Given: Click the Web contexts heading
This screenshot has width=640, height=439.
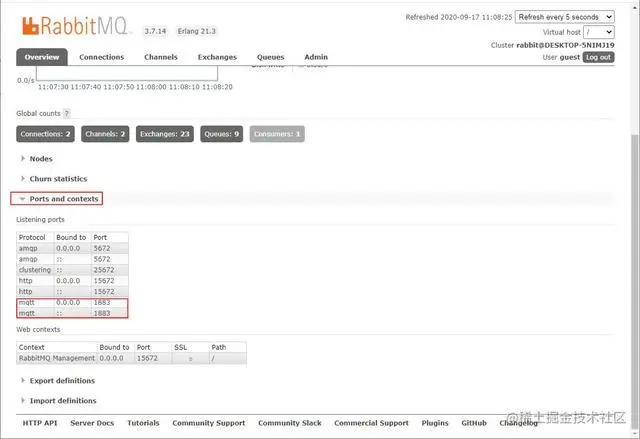Looking at the screenshot, I should tap(38, 329).
